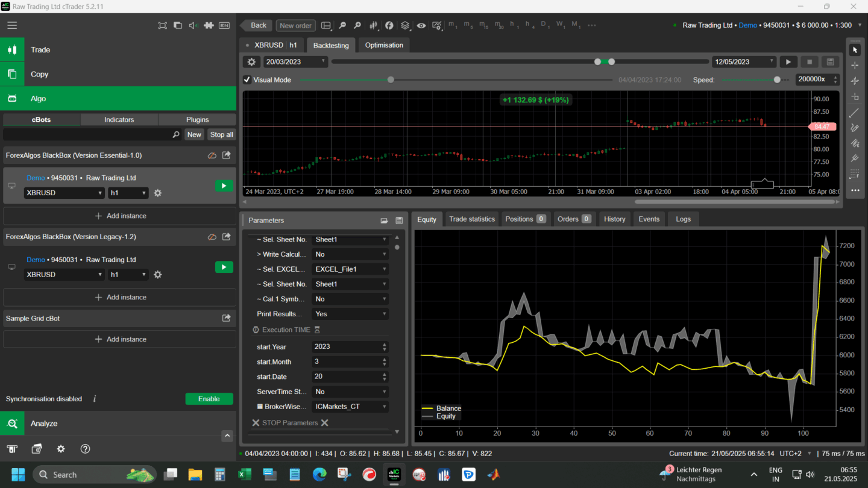Click the zoom out magnifier icon

pyautogui.click(x=342, y=25)
